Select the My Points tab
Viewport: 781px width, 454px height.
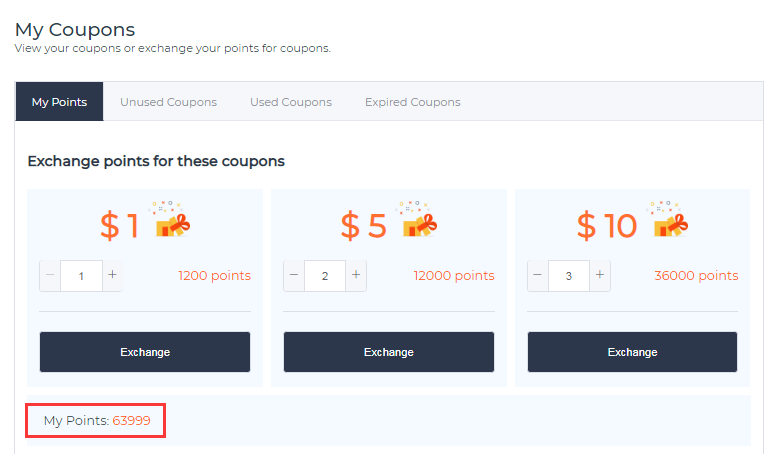coord(59,102)
